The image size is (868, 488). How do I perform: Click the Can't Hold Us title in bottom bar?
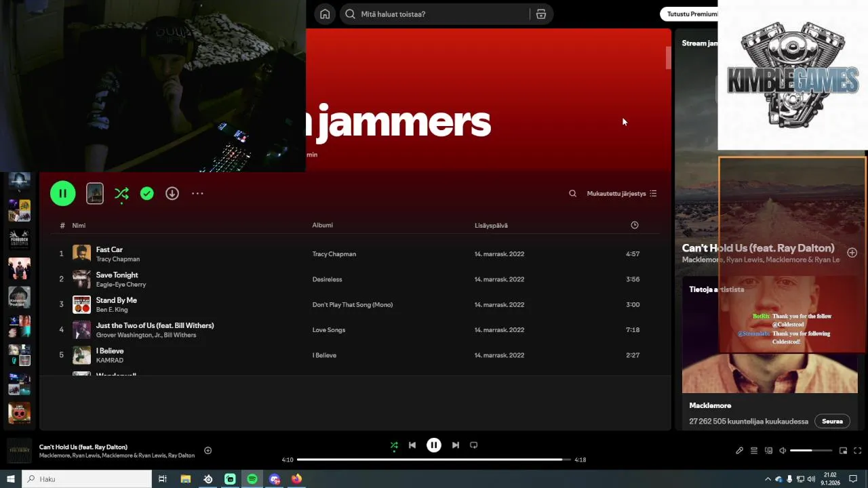(x=83, y=447)
